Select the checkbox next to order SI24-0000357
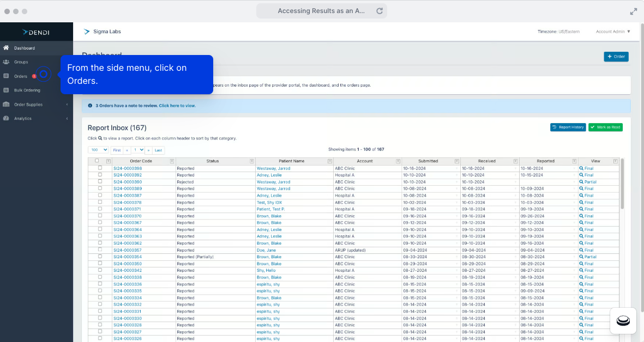The height and width of the screenshot is (342, 644). (99, 249)
